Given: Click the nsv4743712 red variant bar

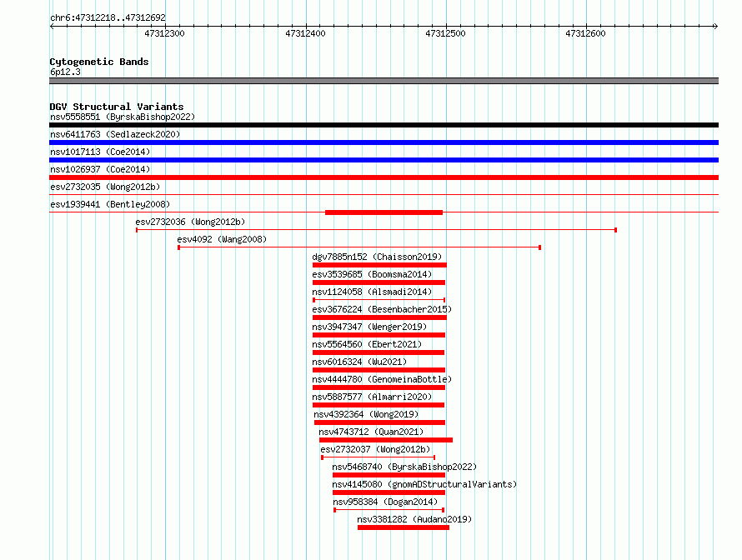Looking at the screenshot, I should click(386, 440).
